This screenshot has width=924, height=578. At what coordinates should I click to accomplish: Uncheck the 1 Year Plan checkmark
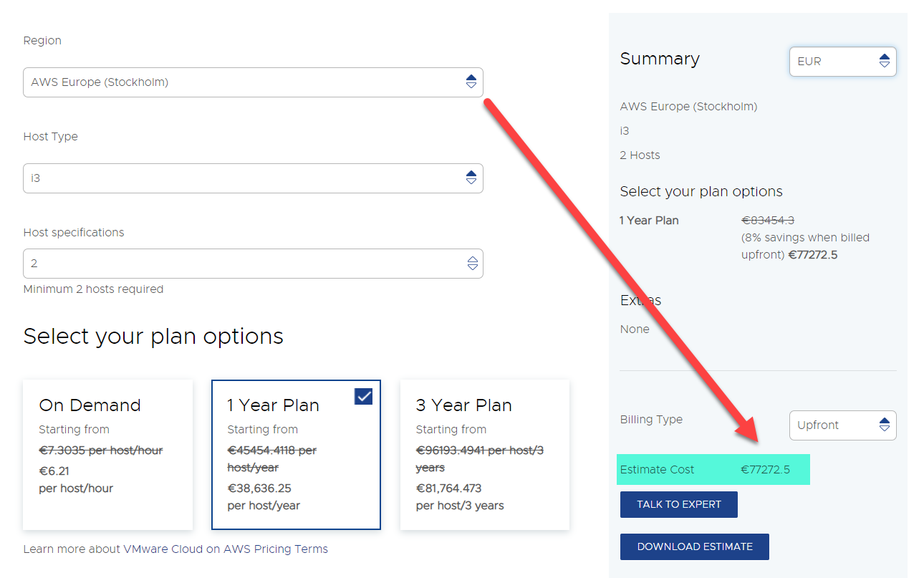[364, 396]
